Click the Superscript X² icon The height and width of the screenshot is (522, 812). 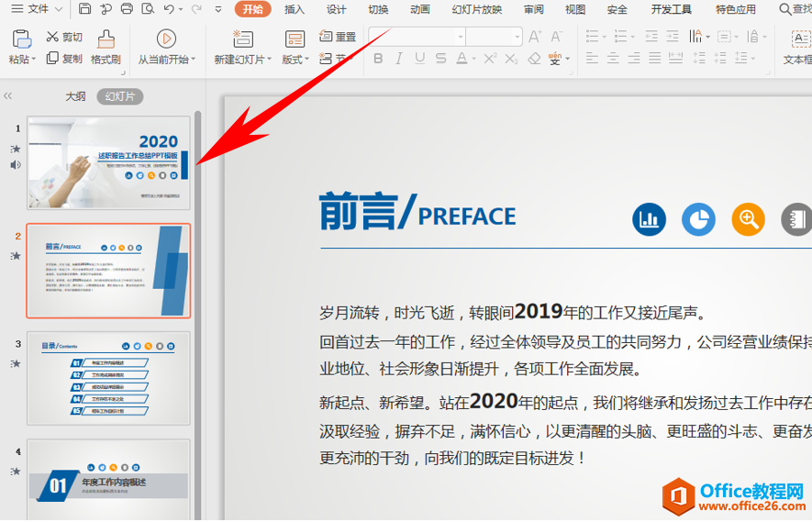(490, 59)
